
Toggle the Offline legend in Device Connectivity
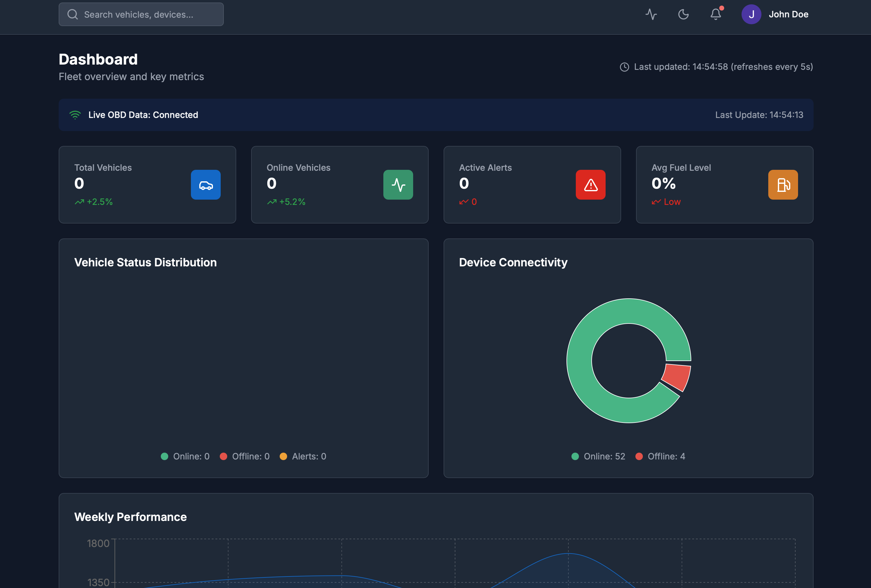tap(661, 456)
